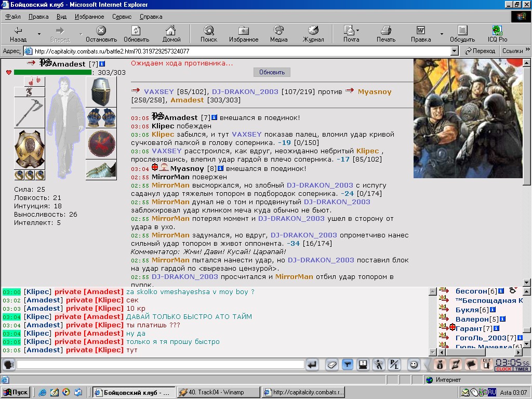Switch display to CLOCK mode
Image resolution: width=532 pixels, height=399 pixels.
[504, 369]
